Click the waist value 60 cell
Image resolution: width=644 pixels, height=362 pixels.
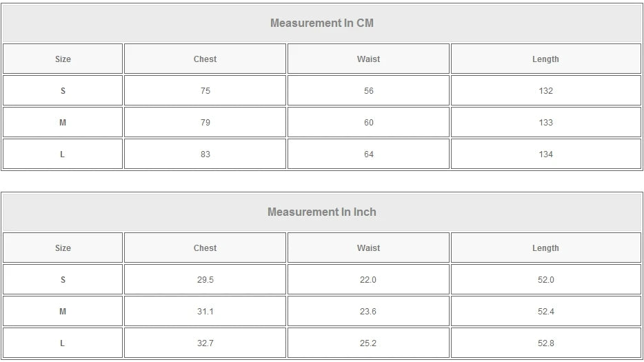point(368,123)
